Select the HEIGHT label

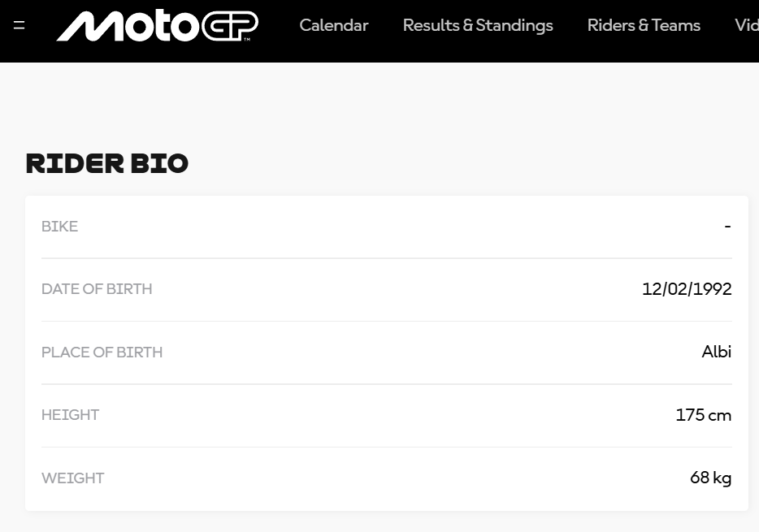pos(70,415)
